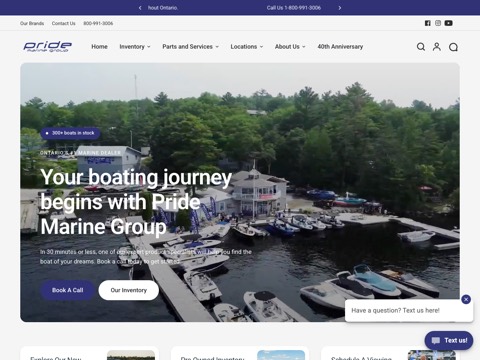The width and height of the screenshot is (480, 360).
Task: Click the search magnifier icon
Action: point(421,47)
